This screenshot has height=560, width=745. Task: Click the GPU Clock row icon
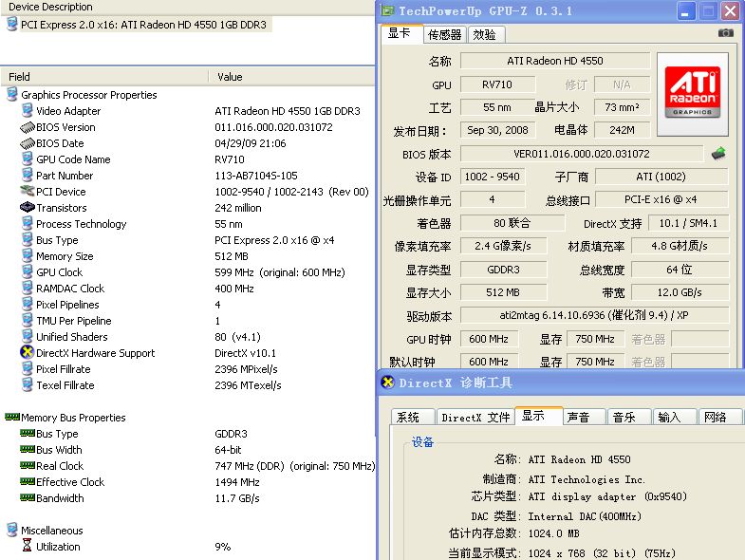point(28,271)
